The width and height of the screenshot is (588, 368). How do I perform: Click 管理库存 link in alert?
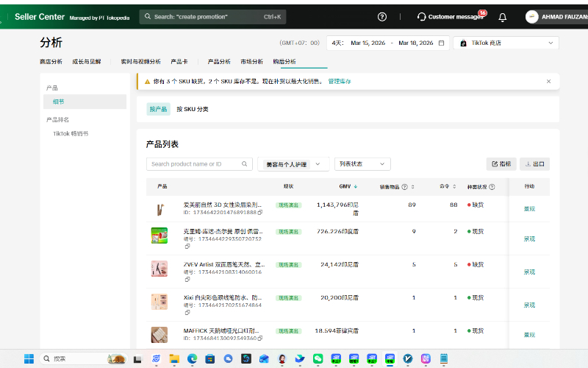pyautogui.click(x=340, y=82)
